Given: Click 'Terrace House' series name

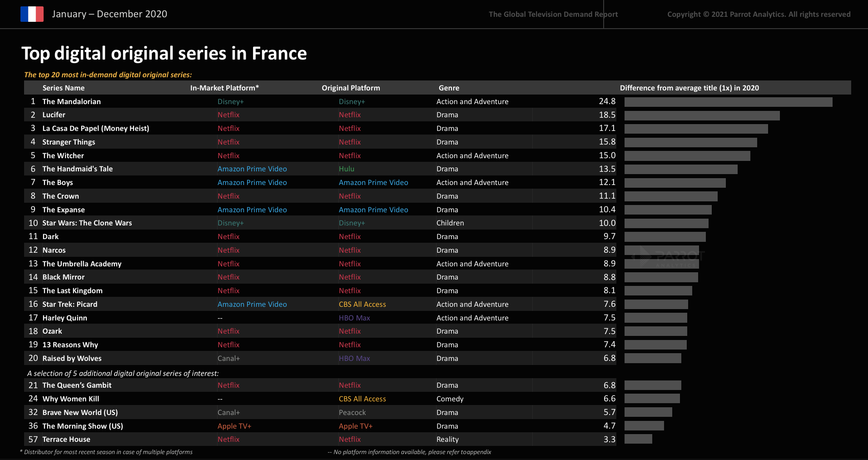Looking at the screenshot, I should pos(66,440).
